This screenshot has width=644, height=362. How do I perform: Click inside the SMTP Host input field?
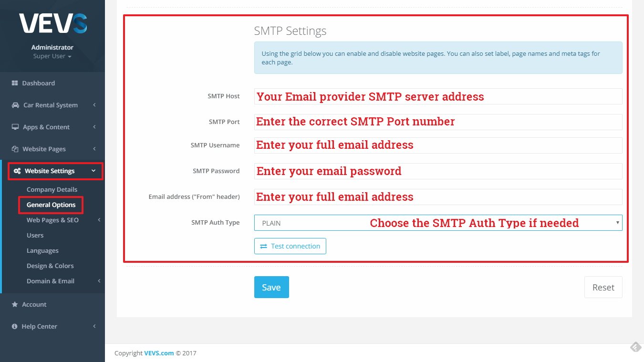pos(438,96)
